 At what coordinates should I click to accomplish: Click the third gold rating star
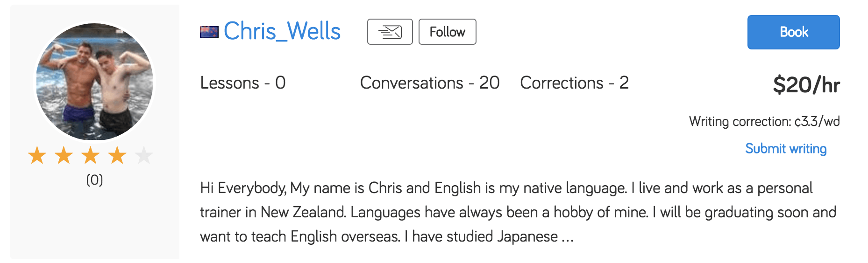coord(91,155)
